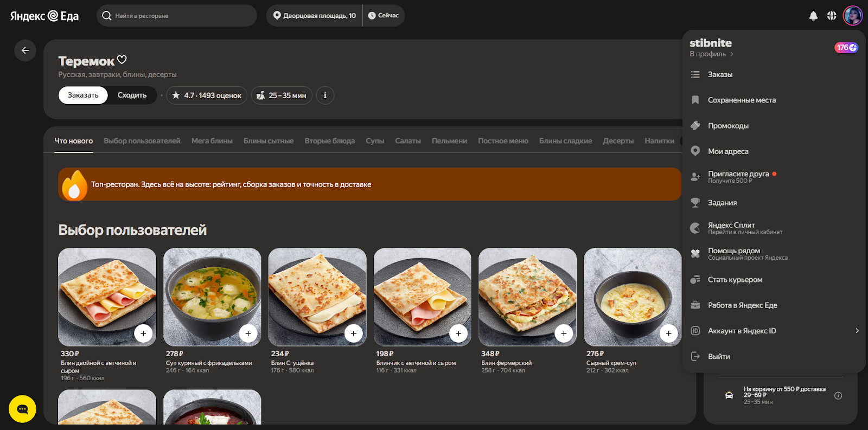Open Задания menu item

pyautogui.click(x=774, y=203)
